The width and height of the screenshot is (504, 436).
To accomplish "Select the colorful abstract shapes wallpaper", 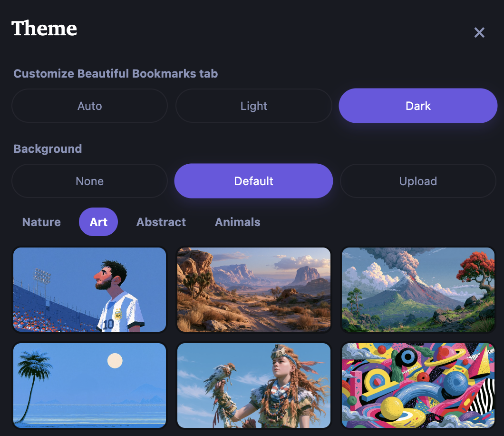I will pyautogui.click(x=418, y=386).
